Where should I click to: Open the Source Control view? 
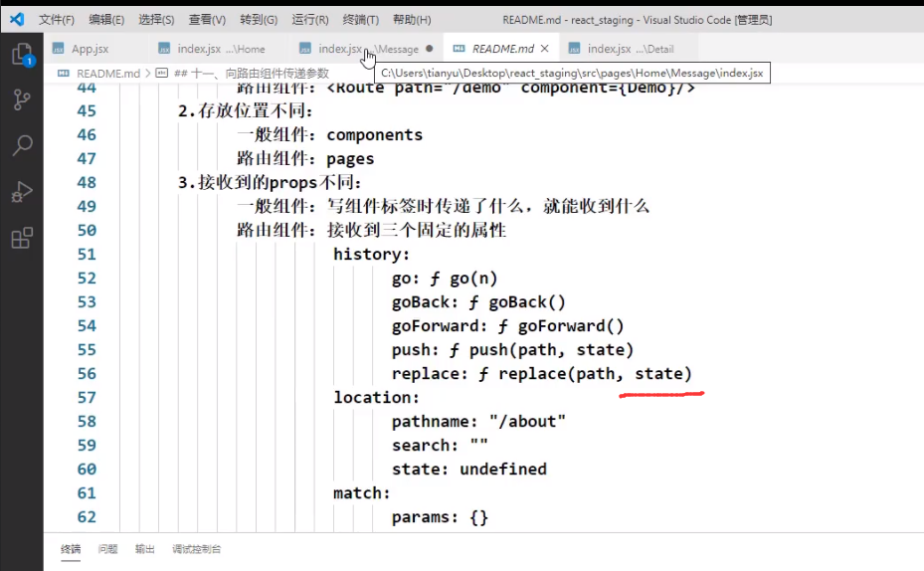(22, 99)
